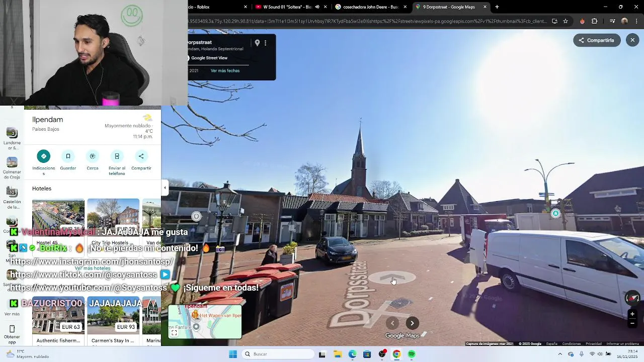Screen dimensions: 644x362
Task: Open Castellón de la... recent item
Action: (x=12, y=198)
